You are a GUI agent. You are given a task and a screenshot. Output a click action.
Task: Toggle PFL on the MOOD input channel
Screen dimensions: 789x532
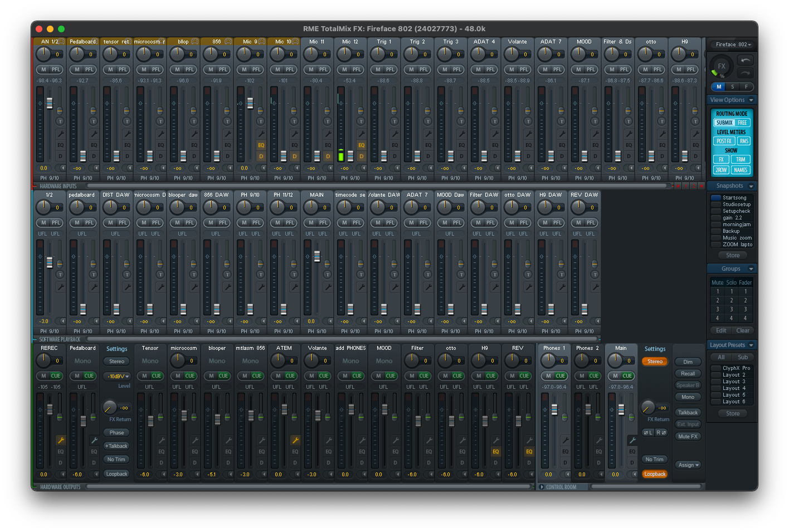(591, 70)
